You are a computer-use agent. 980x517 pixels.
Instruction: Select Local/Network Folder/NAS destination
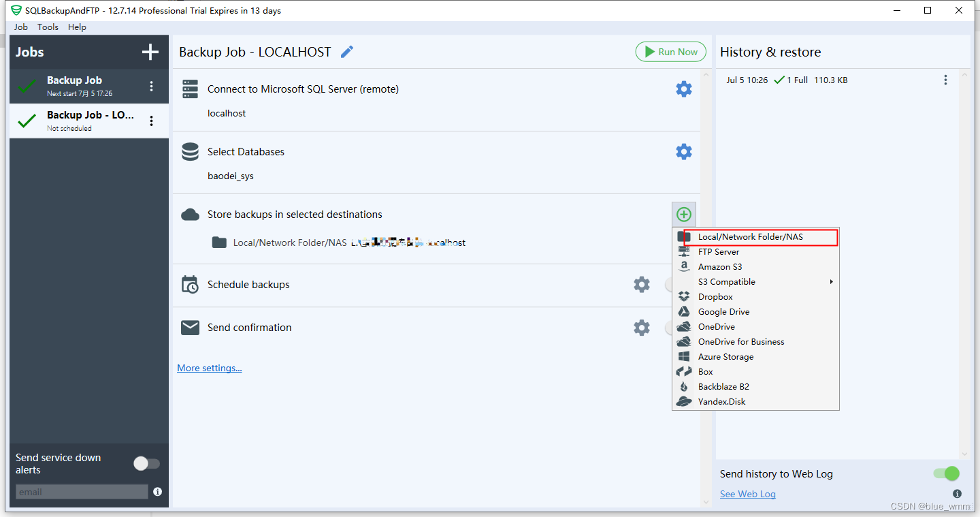(755, 237)
